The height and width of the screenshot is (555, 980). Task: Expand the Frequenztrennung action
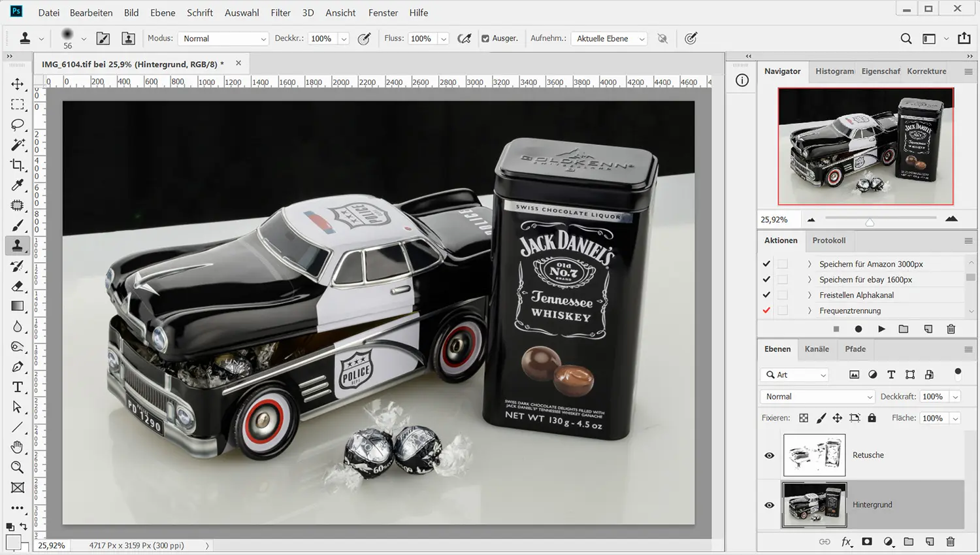809,311
